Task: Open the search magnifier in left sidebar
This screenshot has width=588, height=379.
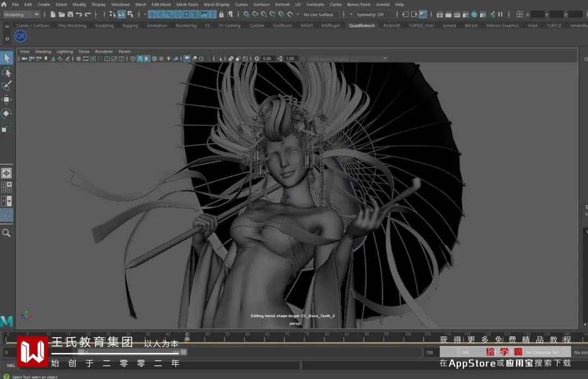Action: [x=7, y=233]
